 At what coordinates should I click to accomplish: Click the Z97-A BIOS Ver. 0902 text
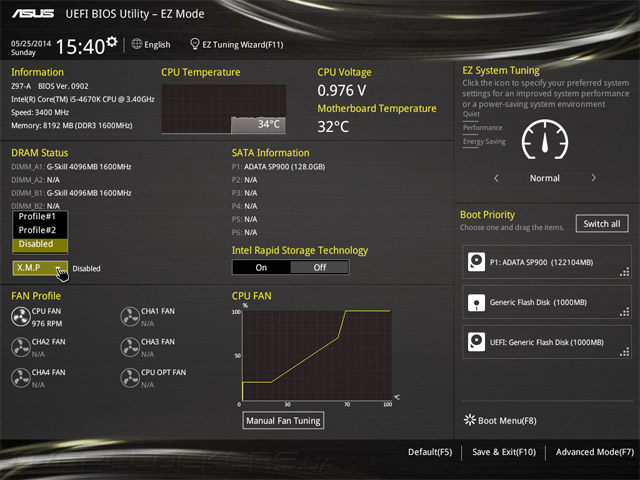(50, 86)
